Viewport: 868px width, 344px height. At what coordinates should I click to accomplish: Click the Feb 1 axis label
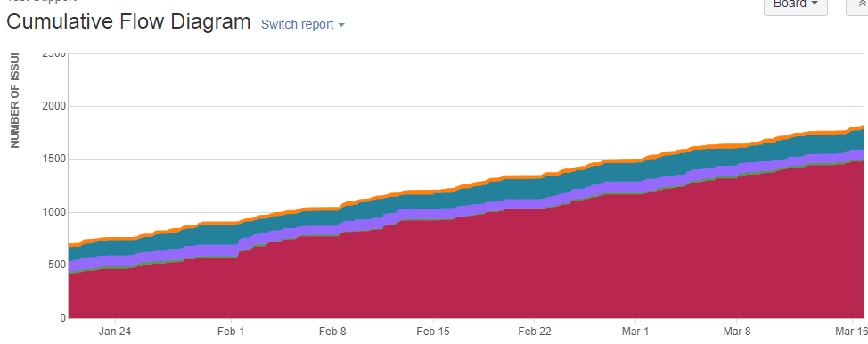click(x=230, y=332)
